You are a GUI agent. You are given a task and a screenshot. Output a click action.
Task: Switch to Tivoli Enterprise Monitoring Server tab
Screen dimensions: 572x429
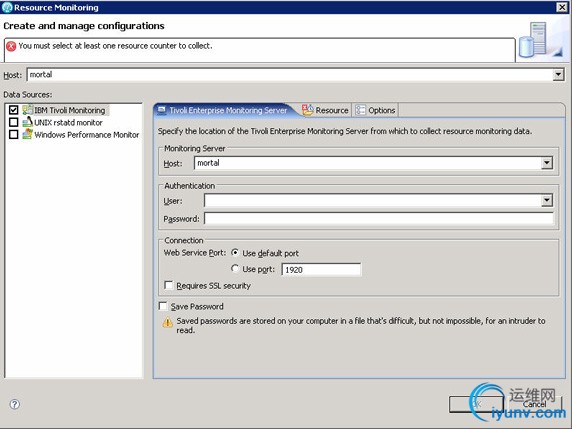[x=223, y=110]
